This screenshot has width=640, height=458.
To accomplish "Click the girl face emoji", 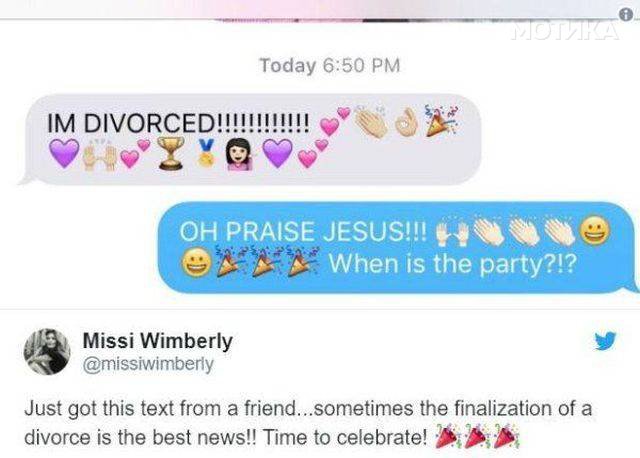I will (x=240, y=154).
